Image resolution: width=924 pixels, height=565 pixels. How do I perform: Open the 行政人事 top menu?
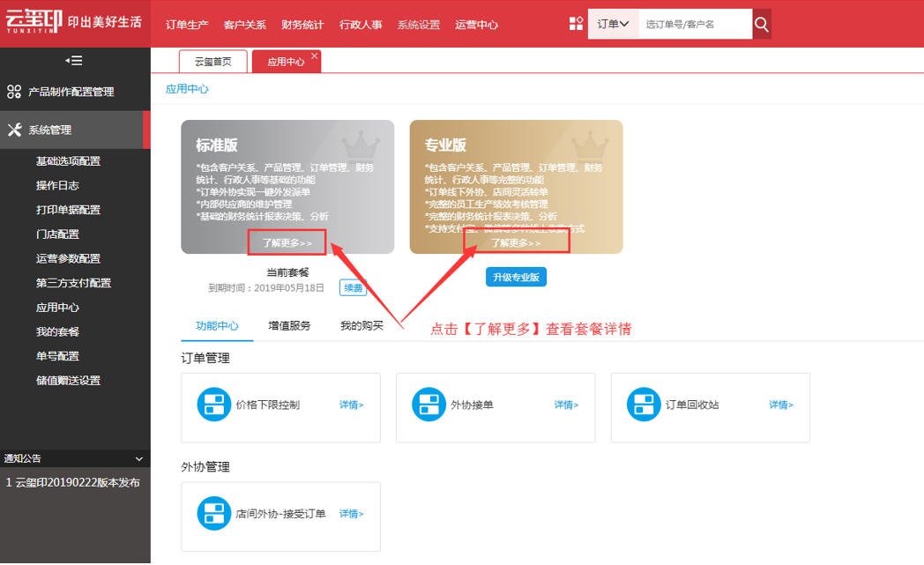[361, 25]
